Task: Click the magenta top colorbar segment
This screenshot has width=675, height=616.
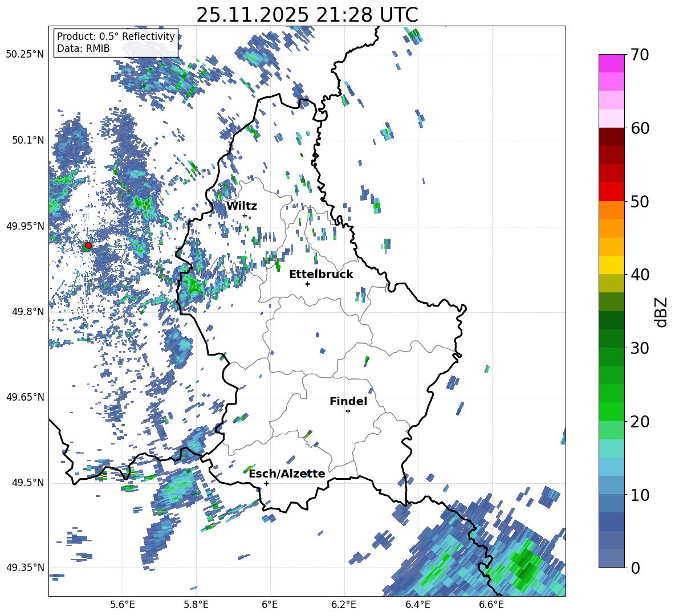Action: point(611,63)
